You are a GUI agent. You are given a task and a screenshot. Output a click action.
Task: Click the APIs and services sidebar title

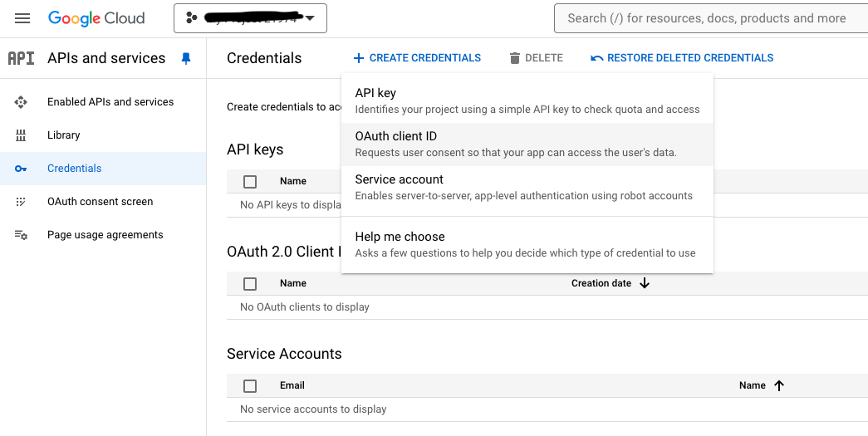point(106,58)
